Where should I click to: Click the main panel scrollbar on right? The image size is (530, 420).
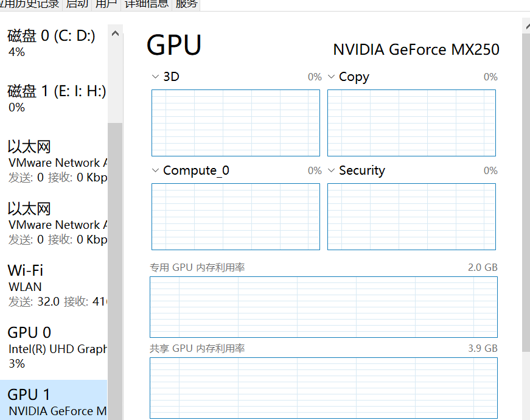click(x=526, y=193)
